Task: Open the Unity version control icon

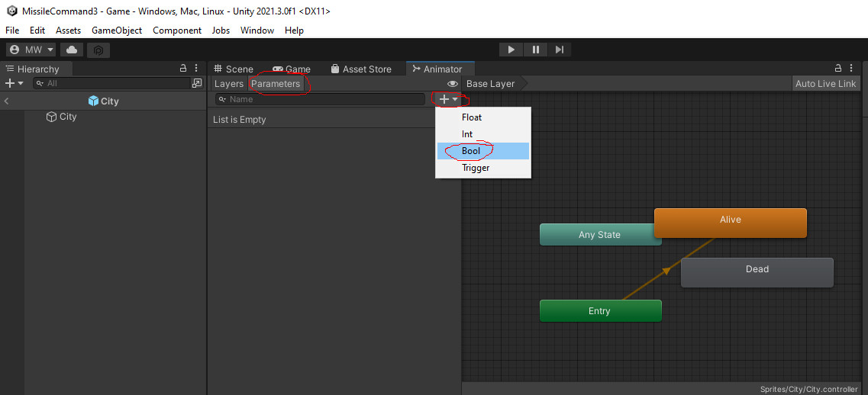Action: click(98, 50)
